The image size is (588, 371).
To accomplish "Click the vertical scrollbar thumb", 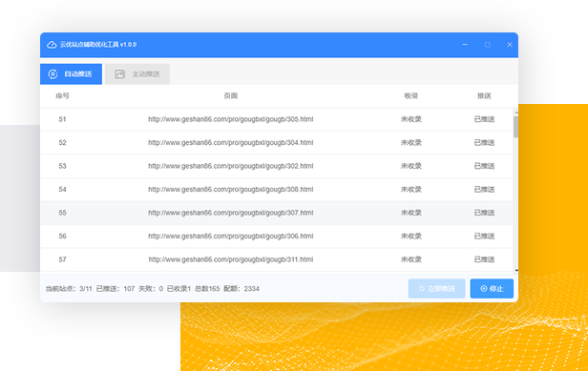I will 516,127.
